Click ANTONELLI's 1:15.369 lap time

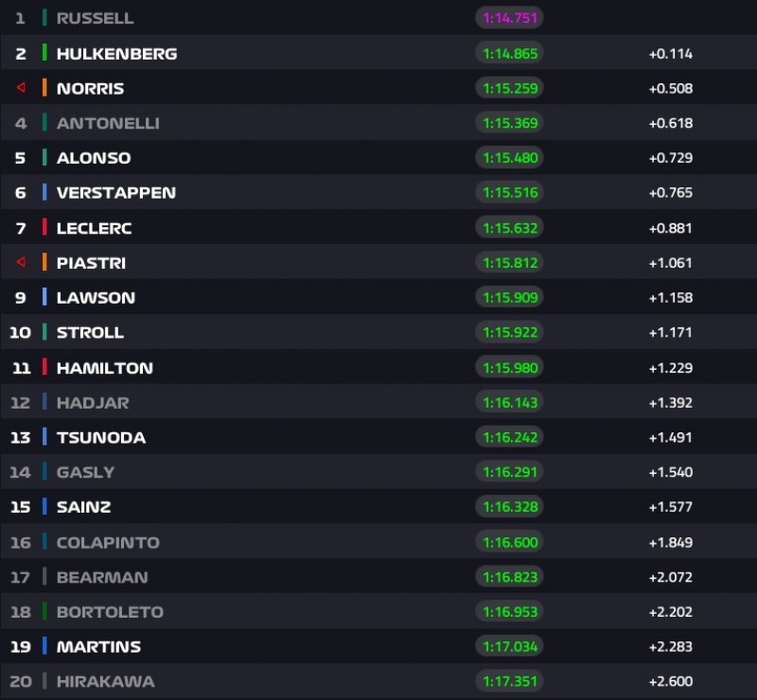point(509,123)
